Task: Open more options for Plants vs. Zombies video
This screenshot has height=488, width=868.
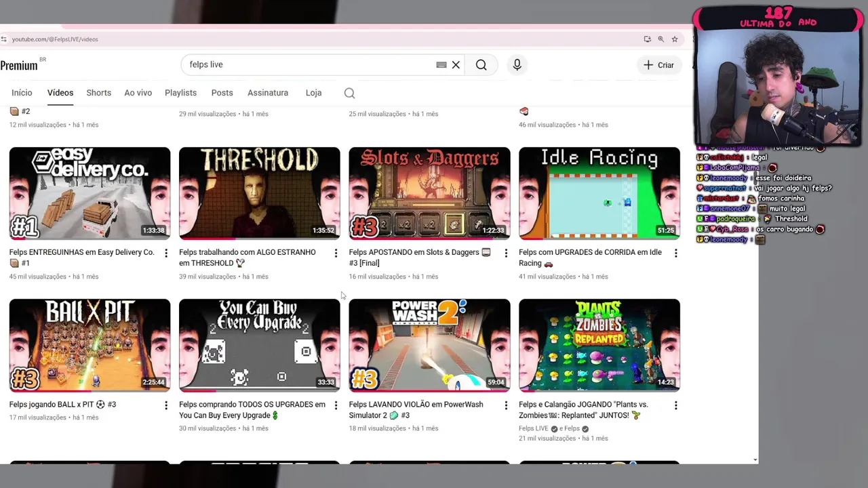Action: (675, 405)
